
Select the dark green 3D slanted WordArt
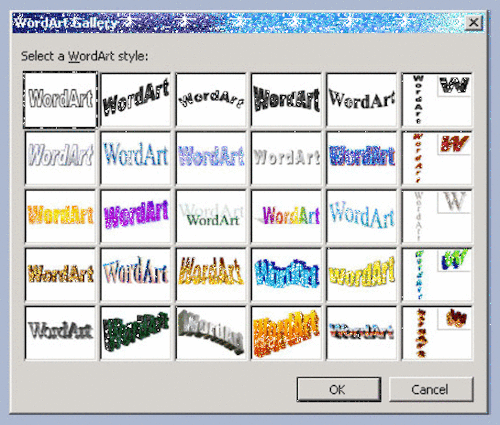pyautogui.click(x=136, y=333)
